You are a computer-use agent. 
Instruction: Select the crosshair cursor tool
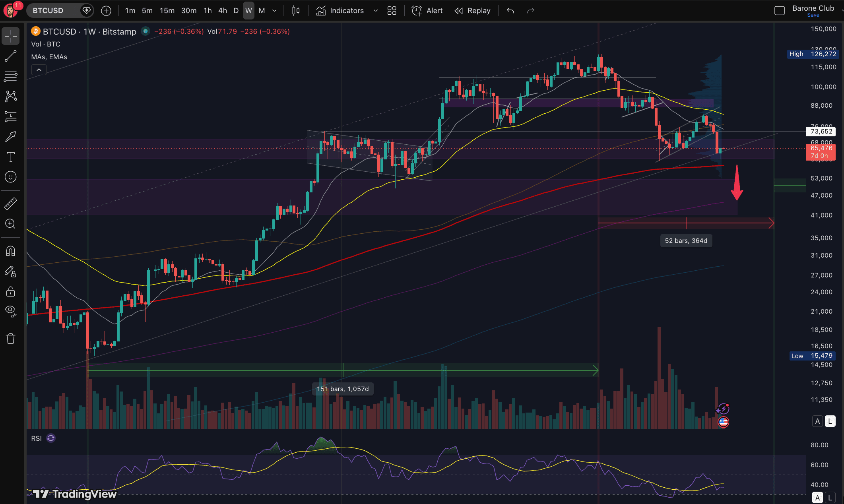[x=11, y=36]
